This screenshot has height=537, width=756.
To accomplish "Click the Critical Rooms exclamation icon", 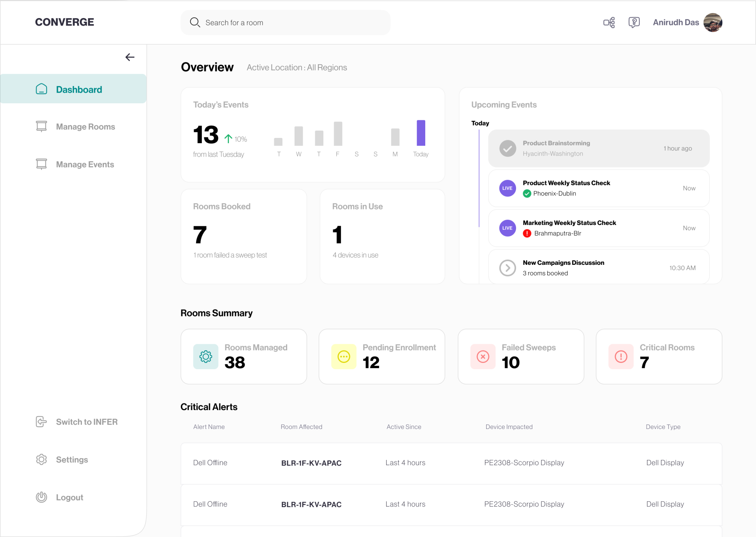I will tap(621, 356).
